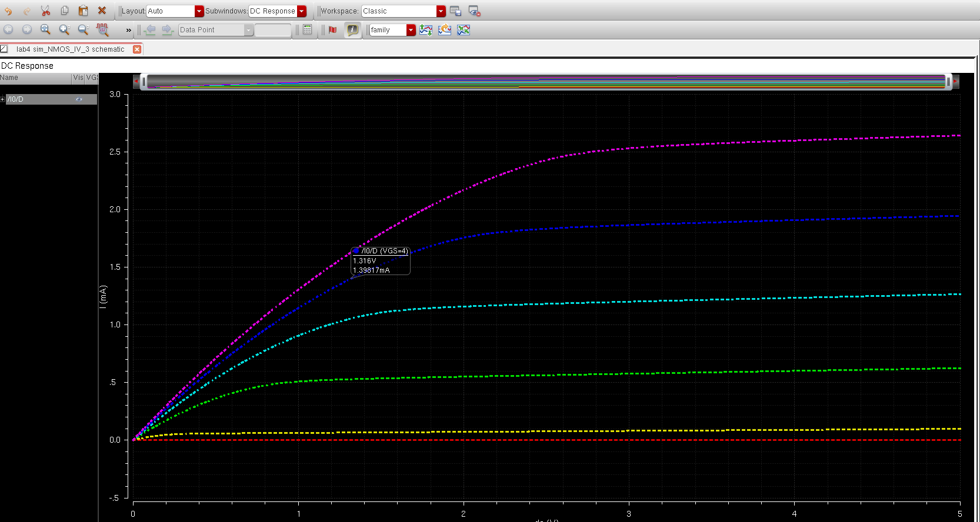Image resolution: width=980 pixels, height=522 pixels.
Task: Toggle the info tooltip balloon button
Action: pyautogui.click(x=352, y=29)
